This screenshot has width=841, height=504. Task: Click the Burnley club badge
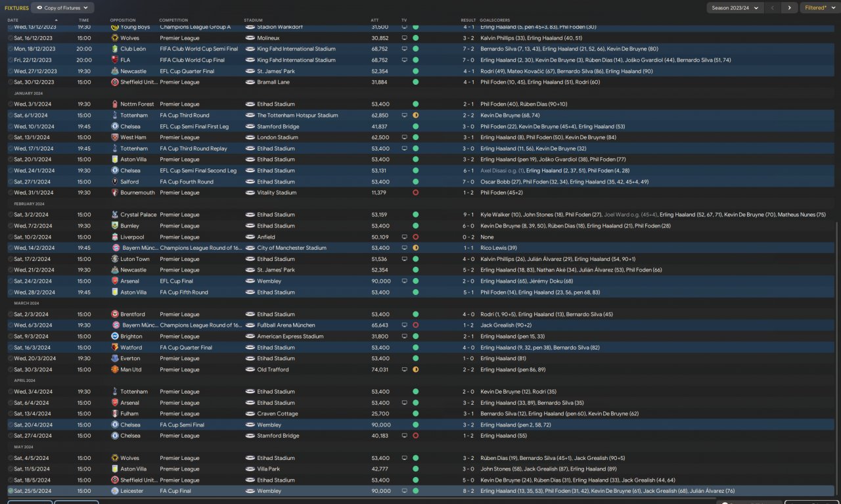[115, 226]
